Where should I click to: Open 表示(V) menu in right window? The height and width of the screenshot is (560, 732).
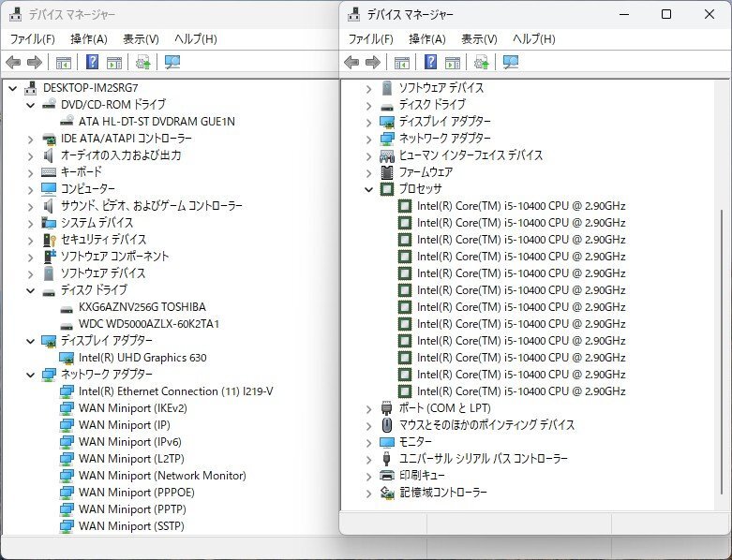coord(479,38)
